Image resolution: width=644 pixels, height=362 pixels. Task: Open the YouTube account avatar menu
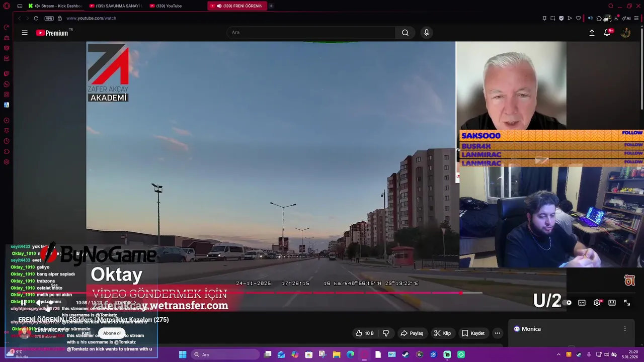tap(625, 33)
